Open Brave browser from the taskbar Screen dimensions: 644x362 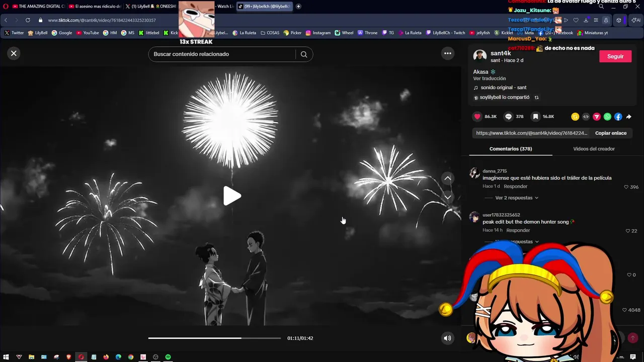pyautogui.click(x=69, y=357)
